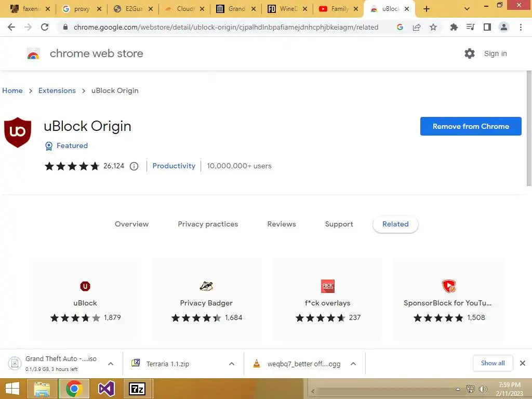Viewport: 532px width, 399px height.
Task: Switch to the Overview tab
Action: [x=131, y=224]
